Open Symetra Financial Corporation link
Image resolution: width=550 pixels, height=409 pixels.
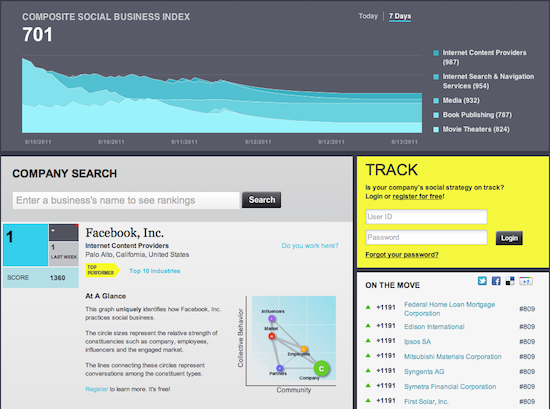click(x=450, y=387)
